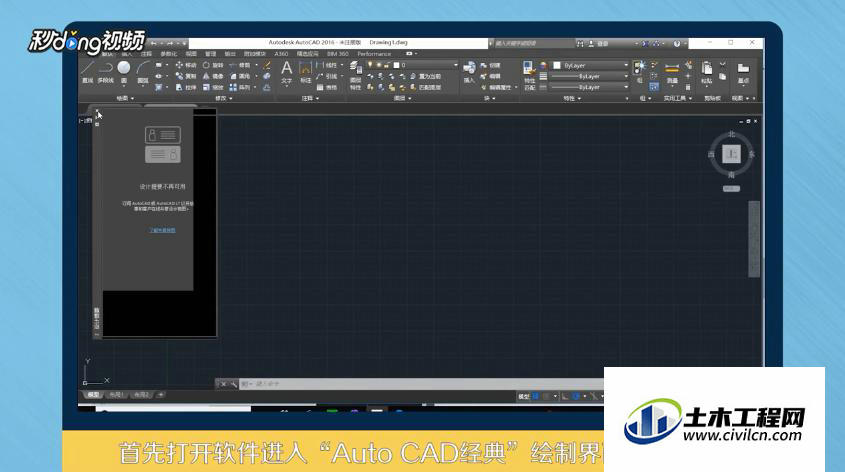Add a new layout with plus button

click(161, 395)
